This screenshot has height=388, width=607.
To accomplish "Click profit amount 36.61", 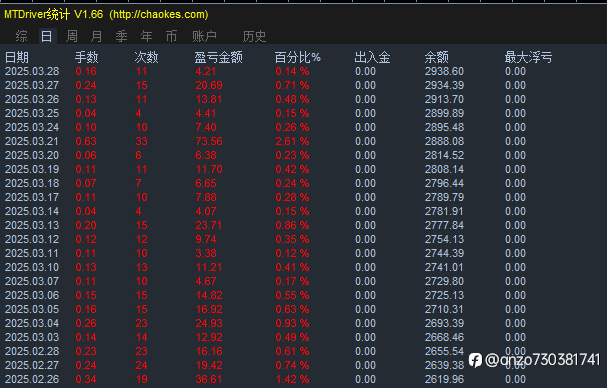I will [x=209, y=379].
